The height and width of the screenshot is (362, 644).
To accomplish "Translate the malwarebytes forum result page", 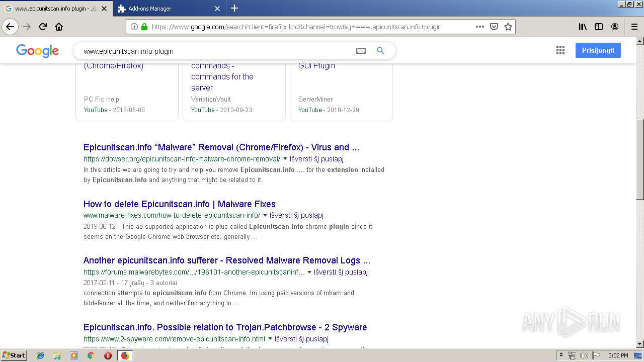I will pyautogui.click(x=341, y=272).
